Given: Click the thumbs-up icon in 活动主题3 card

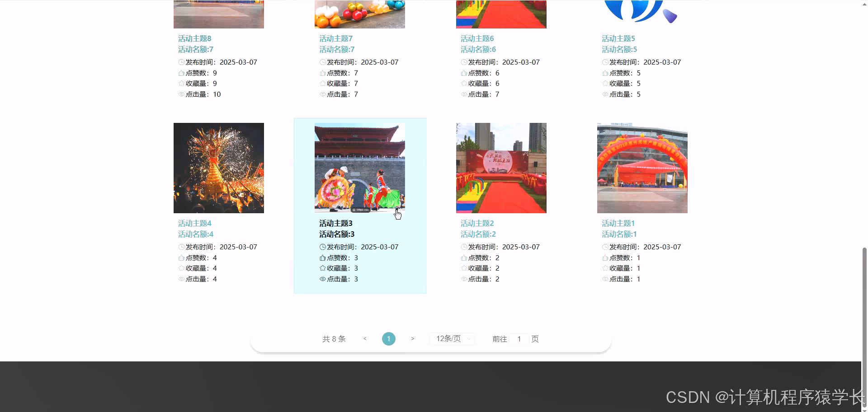Looking at the screenshot, I should 323,258.
